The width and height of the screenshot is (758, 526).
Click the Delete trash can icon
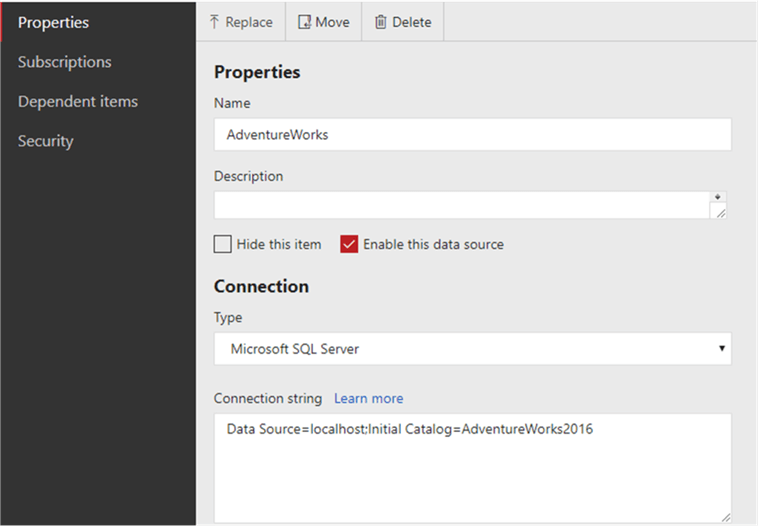click(381, 22)
